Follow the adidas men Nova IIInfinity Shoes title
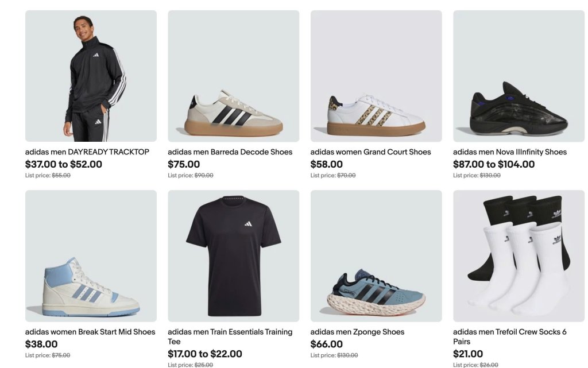 coord(510,152)
